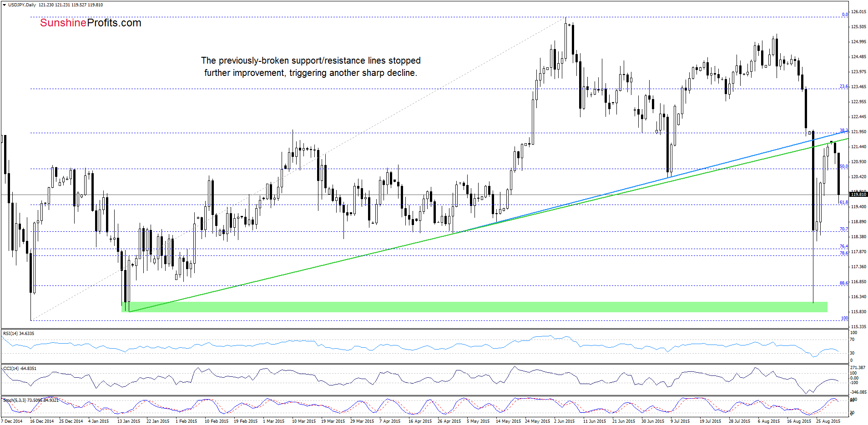Click the 2 Jun 2015 date label
The width and height of the screenshot is (868, 425).
pos(565,421)
